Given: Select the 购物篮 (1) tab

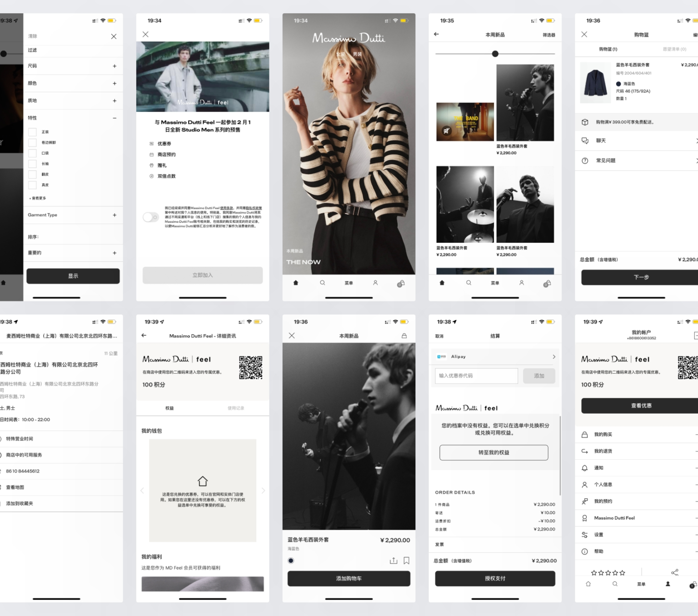Looking at the screenshot, I should tap(608, 49).
